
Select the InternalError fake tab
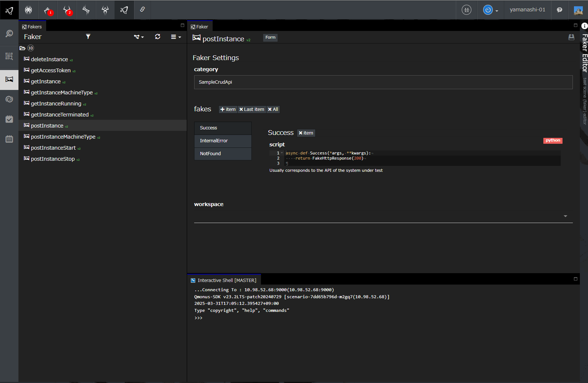click(x=223, y=141)
